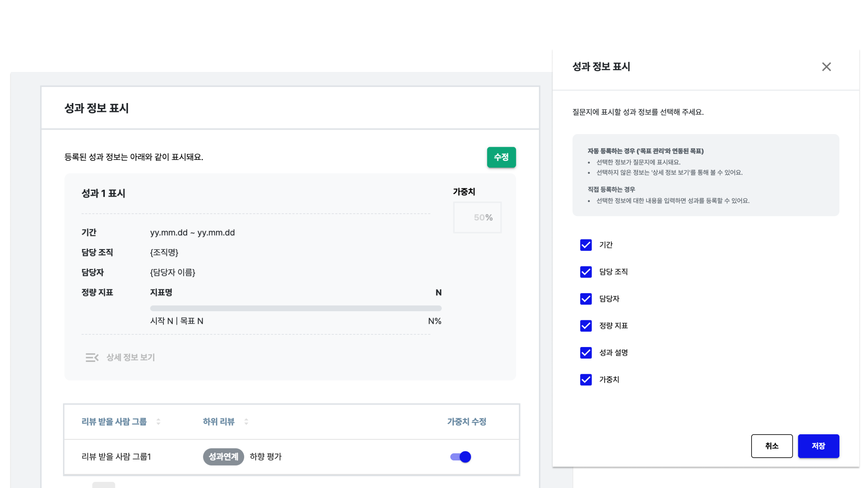Uncheck the 성과 설명 checkbox
868x488 pixels.
[585, 353]
